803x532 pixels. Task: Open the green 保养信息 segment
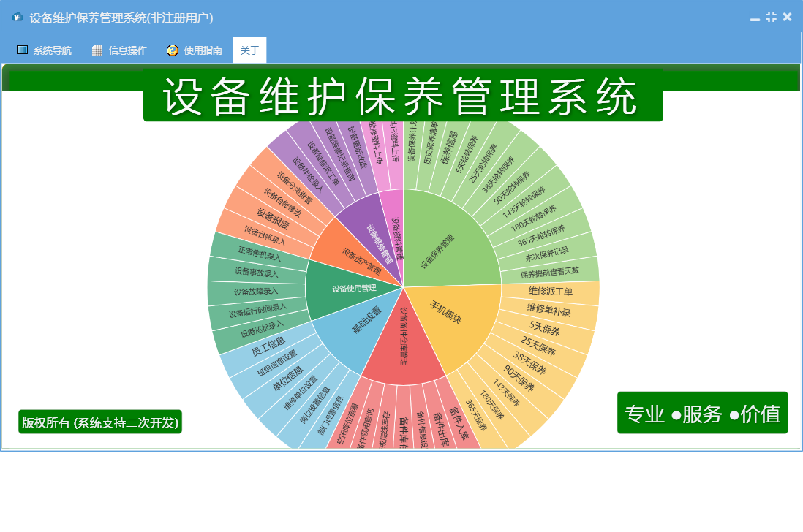coord(448,148)
